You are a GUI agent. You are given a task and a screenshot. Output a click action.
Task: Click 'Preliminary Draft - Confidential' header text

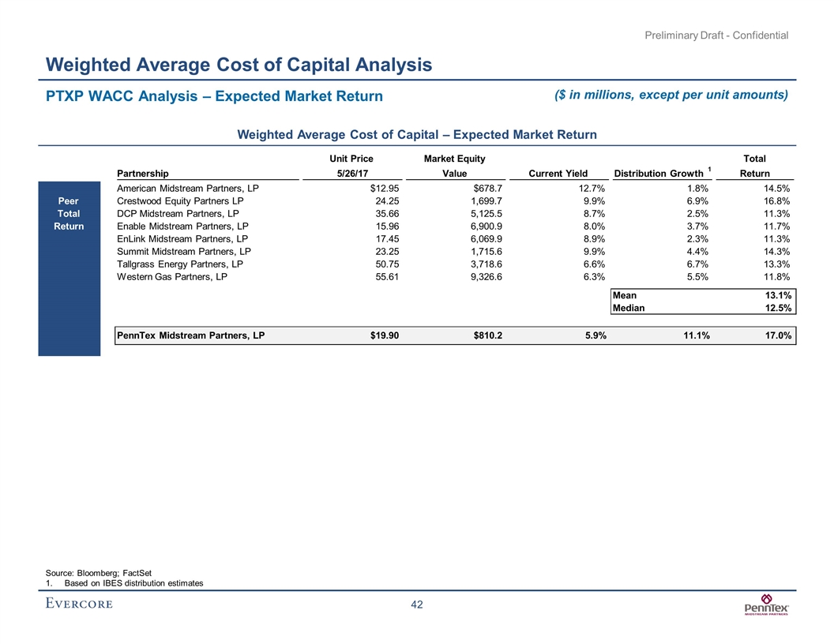pos(716,35)
